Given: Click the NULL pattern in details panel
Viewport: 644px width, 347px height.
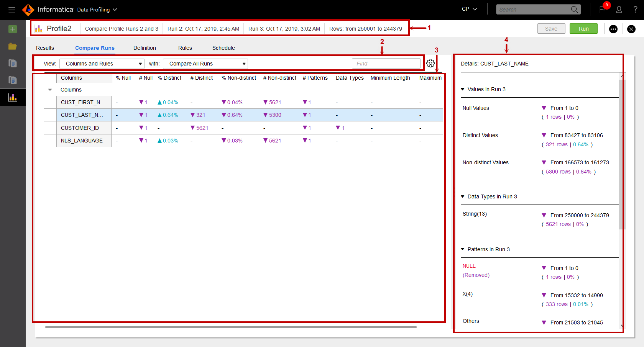Looking at the screenshot, I should click(469, 266).
